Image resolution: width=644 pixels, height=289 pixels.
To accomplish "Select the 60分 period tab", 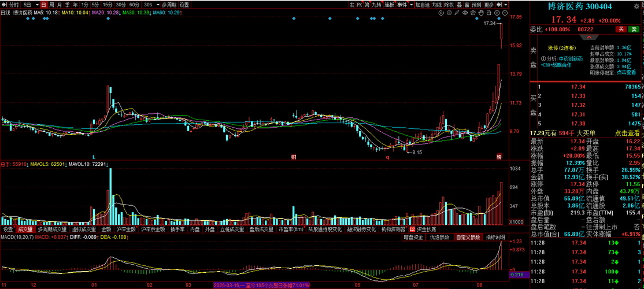I will click(x=134, y=5).
